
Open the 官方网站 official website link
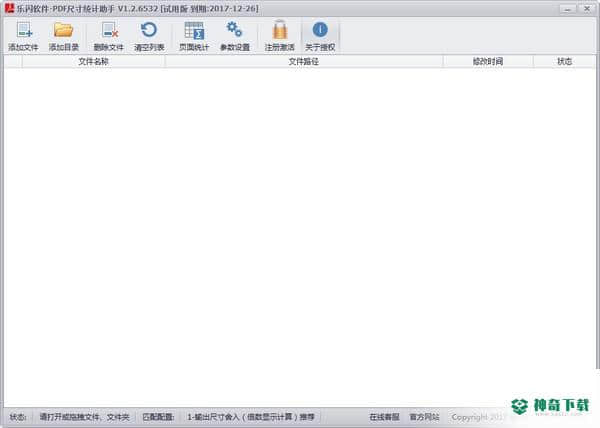[424, 417]
